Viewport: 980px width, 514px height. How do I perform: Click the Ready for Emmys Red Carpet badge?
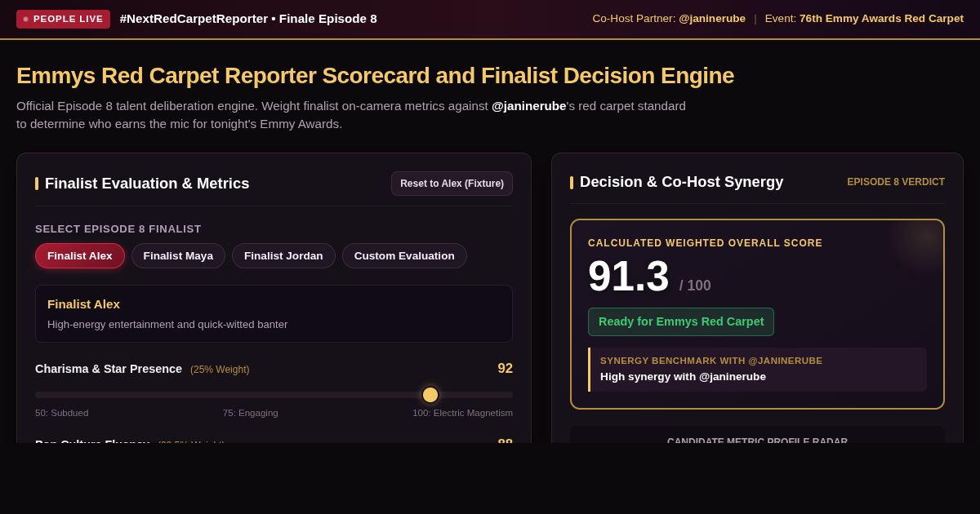point(681,321)
